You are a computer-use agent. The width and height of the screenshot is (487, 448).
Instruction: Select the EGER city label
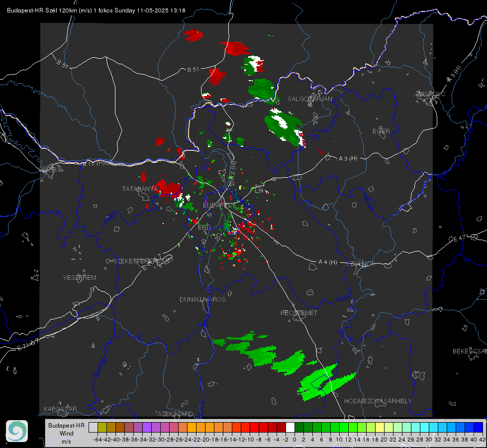[x=381, y=131]
